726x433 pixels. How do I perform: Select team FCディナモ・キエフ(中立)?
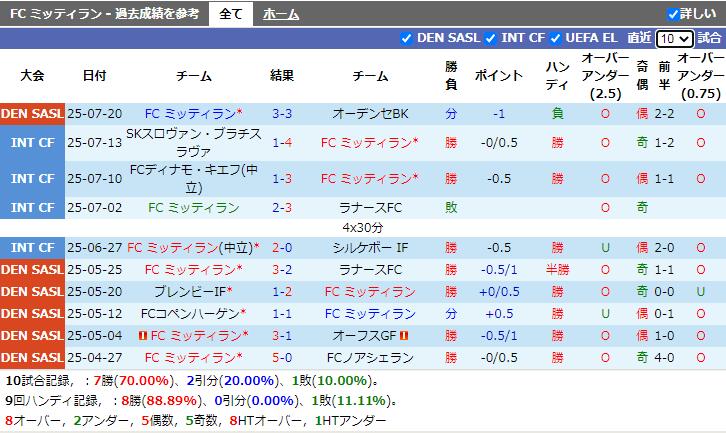pos(194,179)
